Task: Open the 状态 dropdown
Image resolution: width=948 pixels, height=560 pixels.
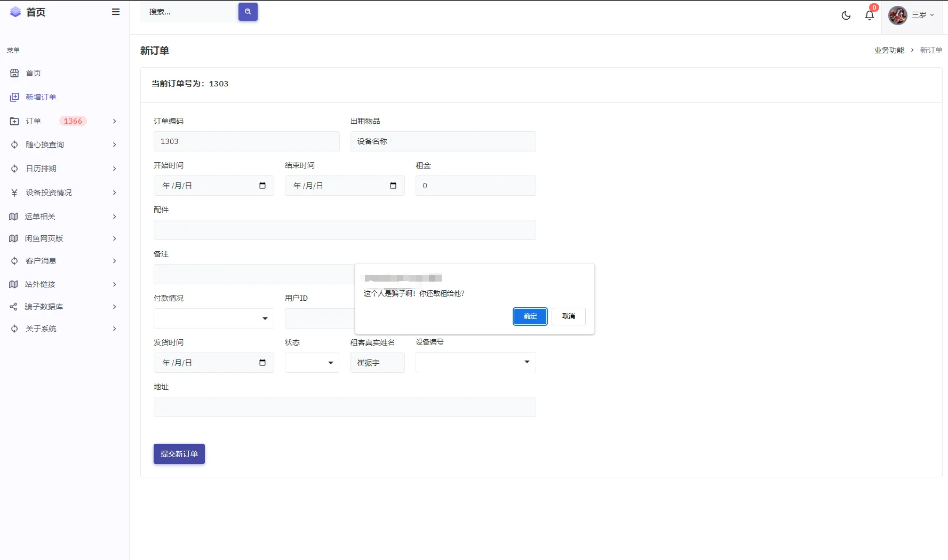Action: pos(312,363)
